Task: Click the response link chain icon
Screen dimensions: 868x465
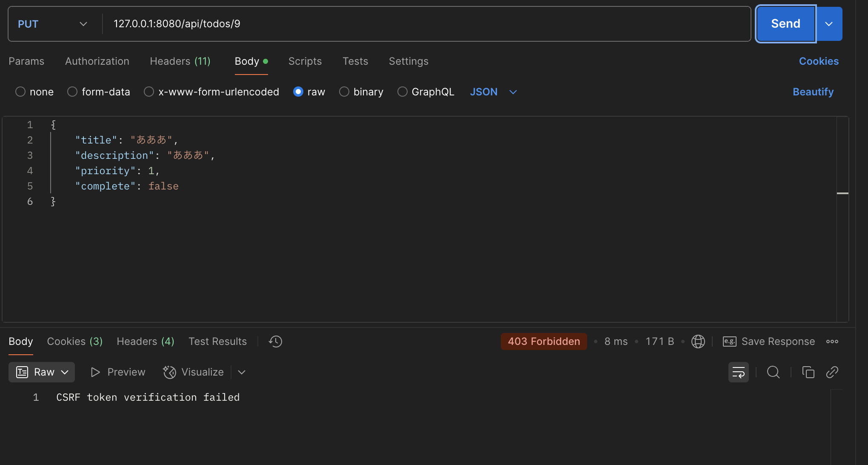Action: (832, 373)
